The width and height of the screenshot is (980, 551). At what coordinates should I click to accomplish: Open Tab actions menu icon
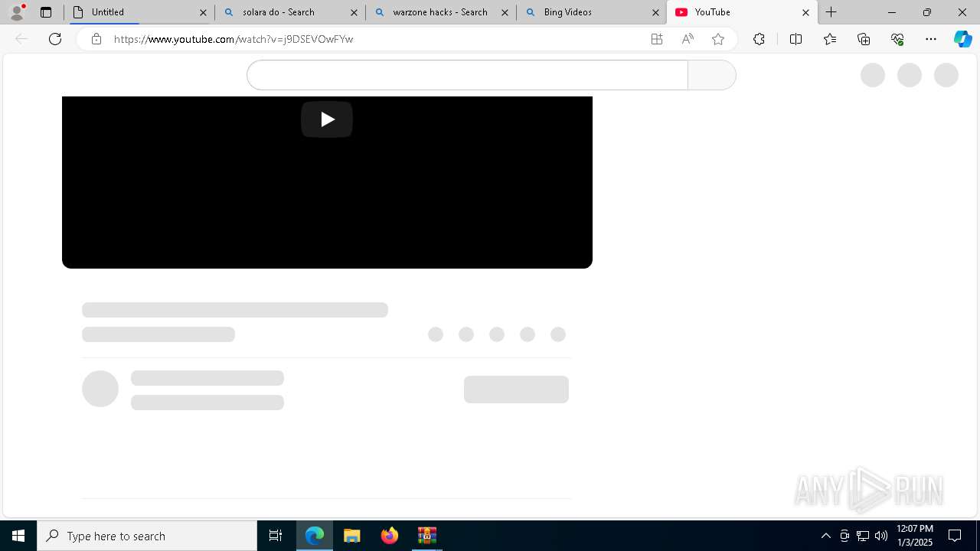coord(46,12)
